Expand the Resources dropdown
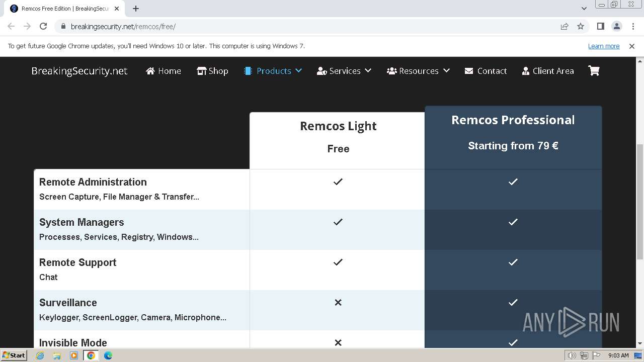644x362 pixels. pyautogui.click(x=418, y=71)
